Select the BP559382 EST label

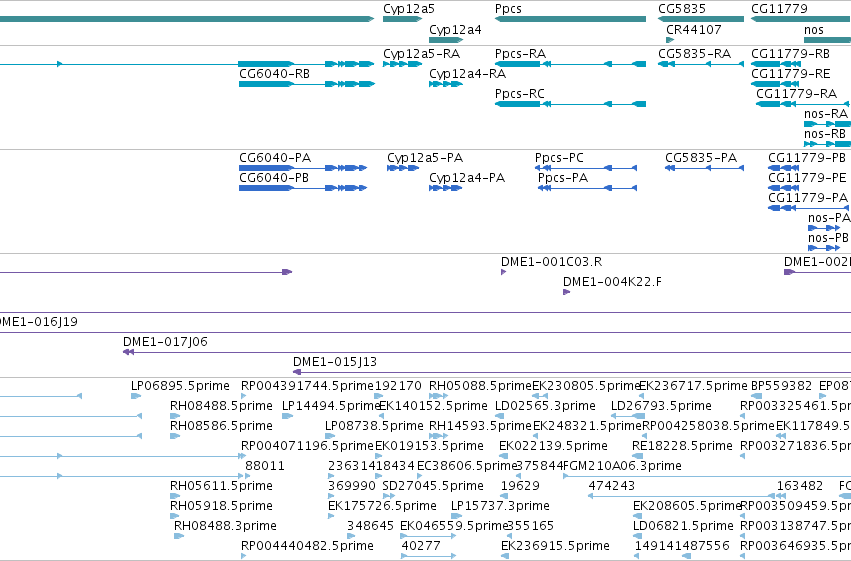click(781, 386)
